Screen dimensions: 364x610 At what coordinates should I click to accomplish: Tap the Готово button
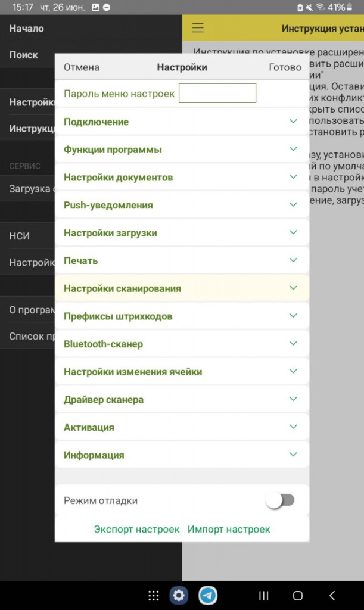285,67
